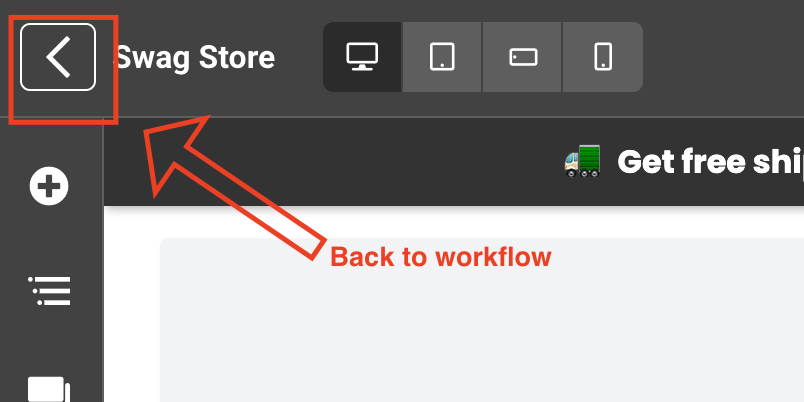
Task: Click the partially visible bottom sidebar icon
Action: click(x=49, y=390)
